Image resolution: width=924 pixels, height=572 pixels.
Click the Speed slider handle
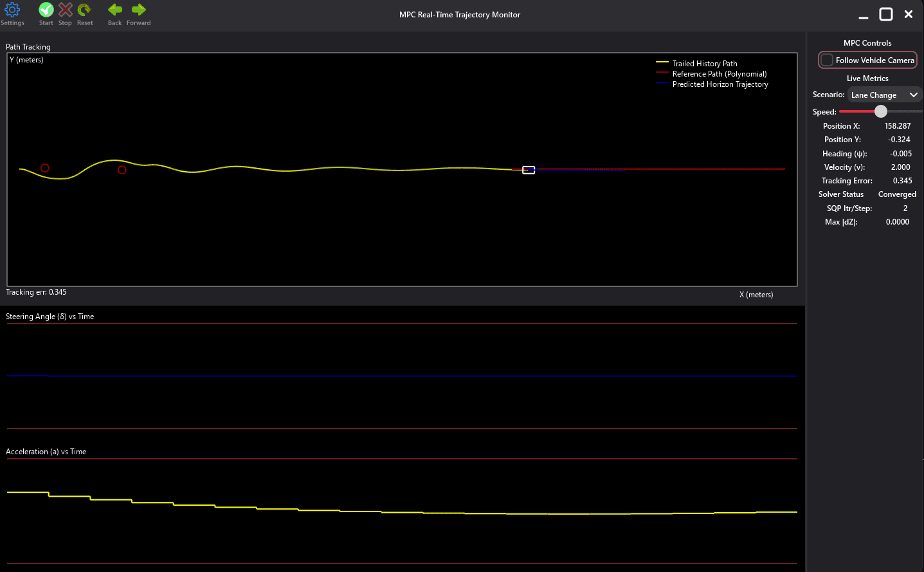point(881,111)
